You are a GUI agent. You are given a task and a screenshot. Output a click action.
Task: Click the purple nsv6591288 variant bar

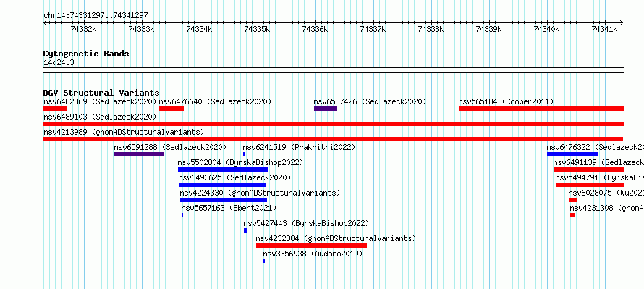click(139, 154)
